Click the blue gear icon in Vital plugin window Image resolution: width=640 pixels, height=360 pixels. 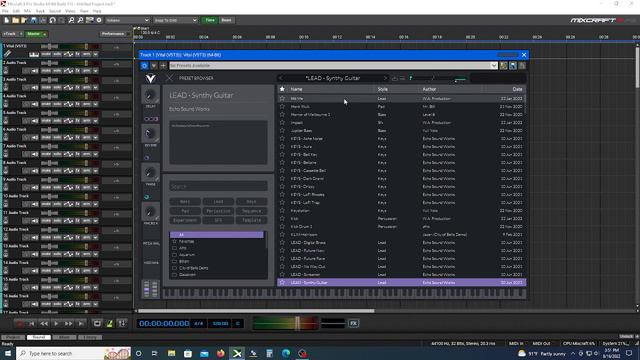144,65
